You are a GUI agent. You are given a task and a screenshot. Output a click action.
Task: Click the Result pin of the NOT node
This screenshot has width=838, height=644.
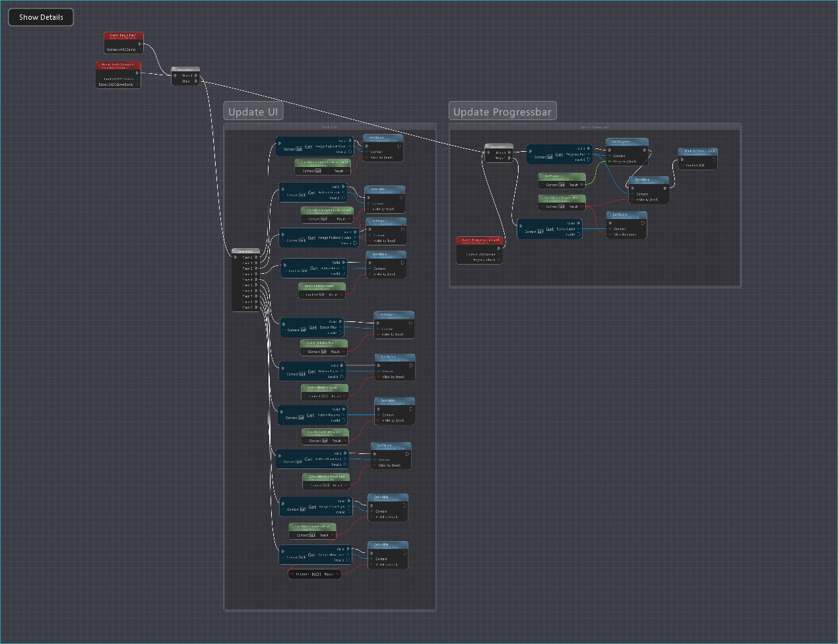click(x=337, y=574)
